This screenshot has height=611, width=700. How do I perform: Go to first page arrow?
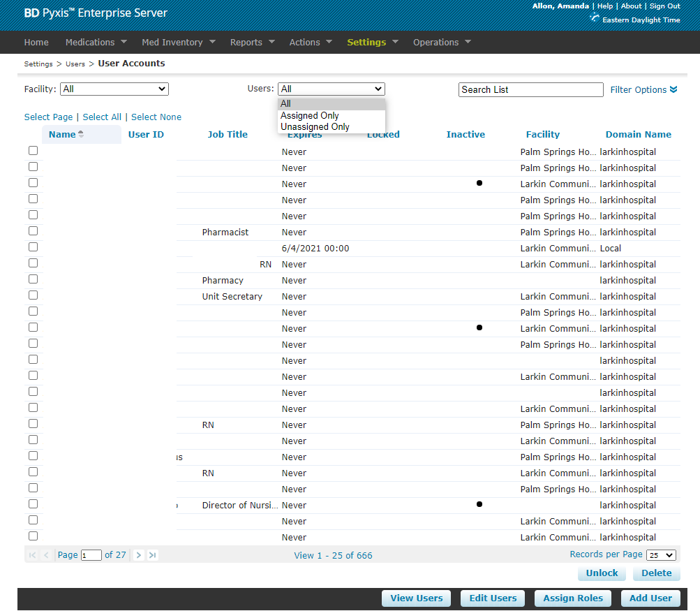[32, 555]
